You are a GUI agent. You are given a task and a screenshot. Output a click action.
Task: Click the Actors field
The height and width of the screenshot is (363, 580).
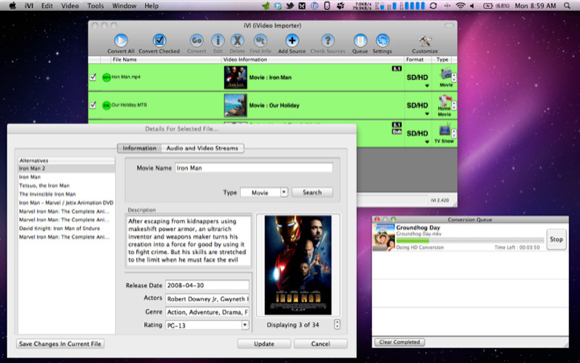tap(207, 299)
